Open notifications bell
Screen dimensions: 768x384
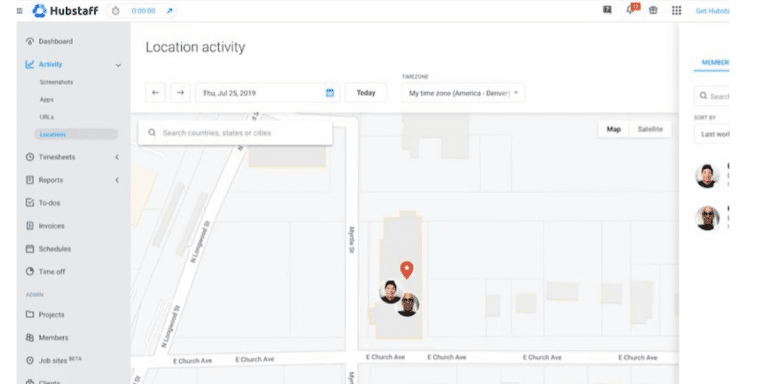[x=630, y=10]
